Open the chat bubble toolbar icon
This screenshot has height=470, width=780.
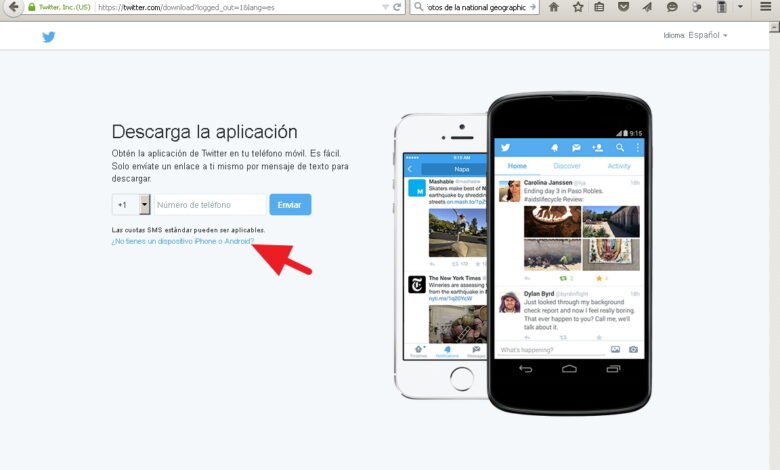[672, 7]
